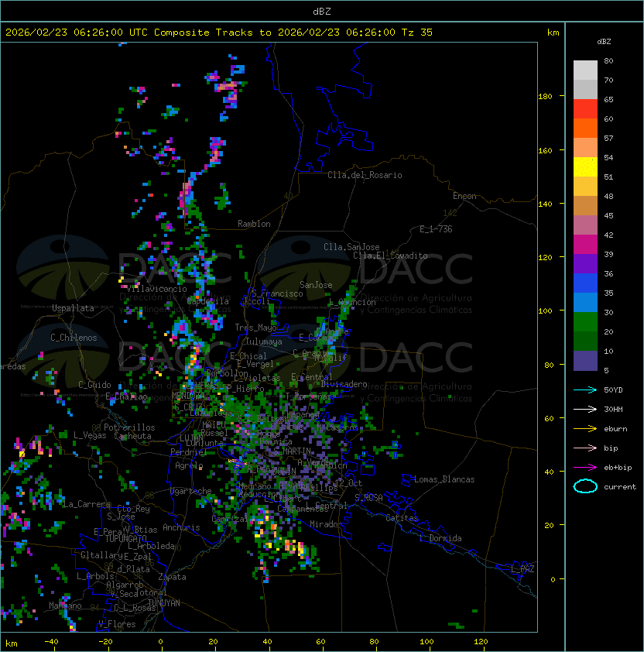Click the magenta eb+bip arrow in legend

point(585,468)
